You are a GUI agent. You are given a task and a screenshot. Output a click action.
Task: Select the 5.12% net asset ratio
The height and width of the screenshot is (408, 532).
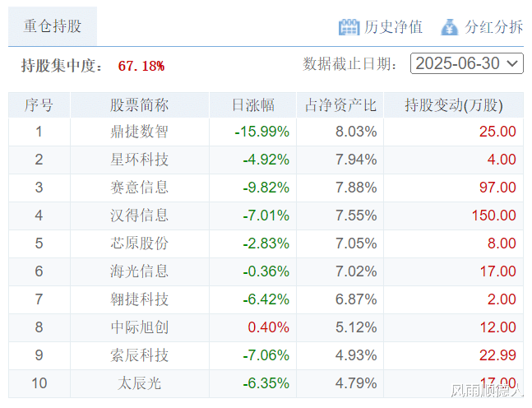coord(356,327)
